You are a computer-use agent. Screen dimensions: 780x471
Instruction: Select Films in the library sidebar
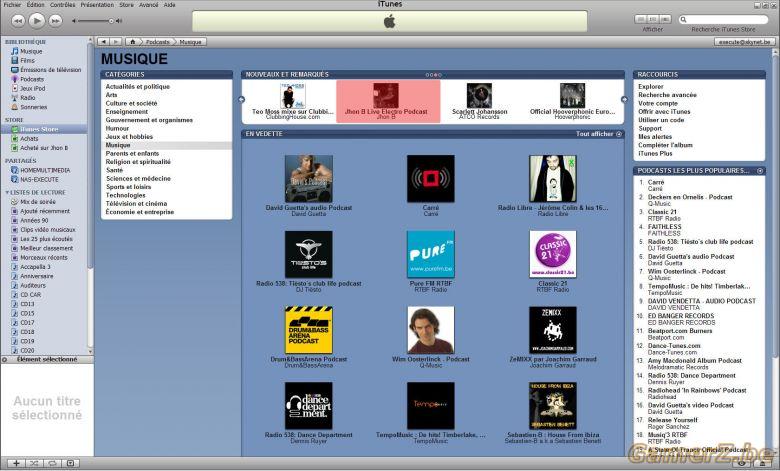click(x=27, y=60)
